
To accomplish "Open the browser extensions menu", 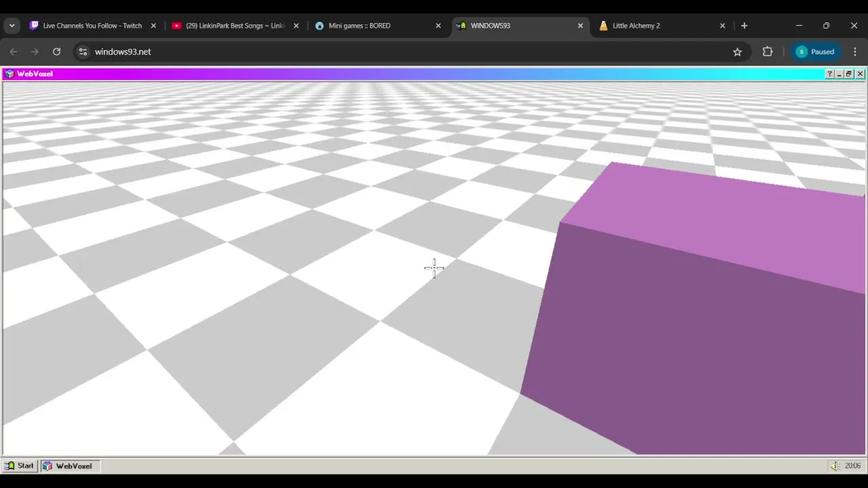I will coord(768,52).
